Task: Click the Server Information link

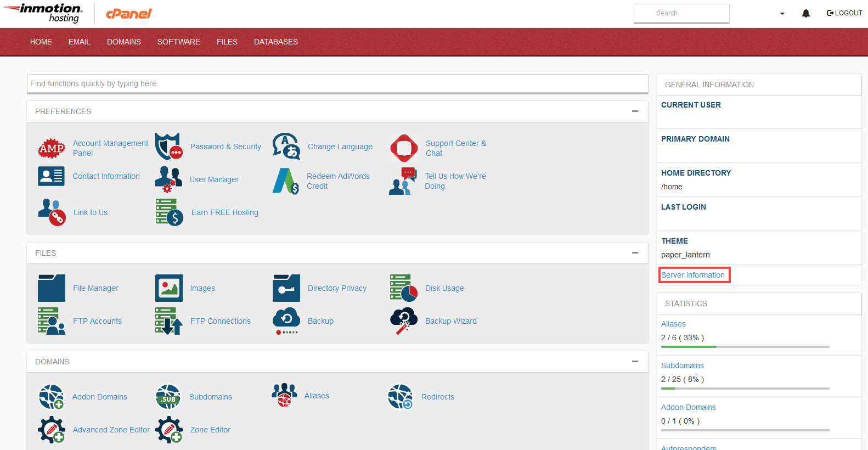Action: (x=693, y=275)
